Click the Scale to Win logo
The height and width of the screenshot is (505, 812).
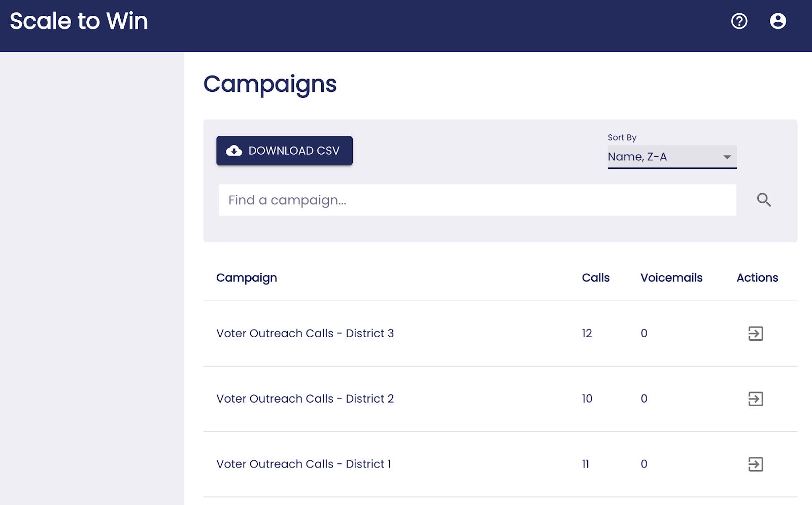click(x=79, y=21)
